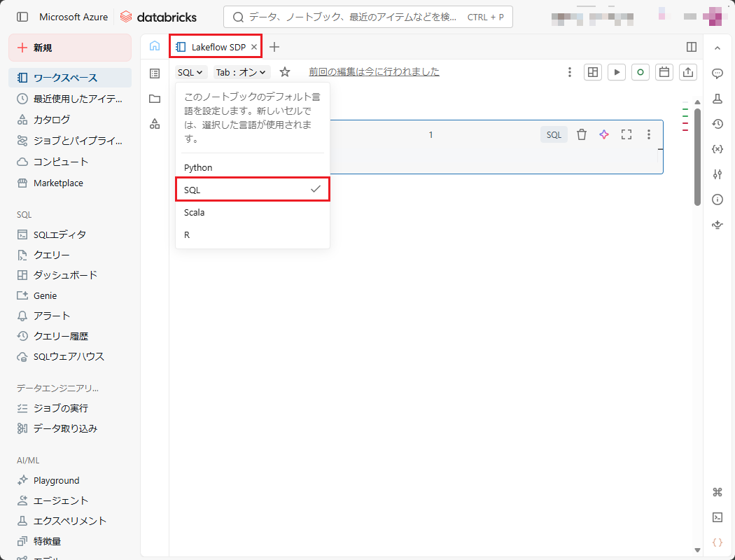Open the AI assistant sparkle icon in cell
This screenshot has width=735, height=560.
coord(604,134)
